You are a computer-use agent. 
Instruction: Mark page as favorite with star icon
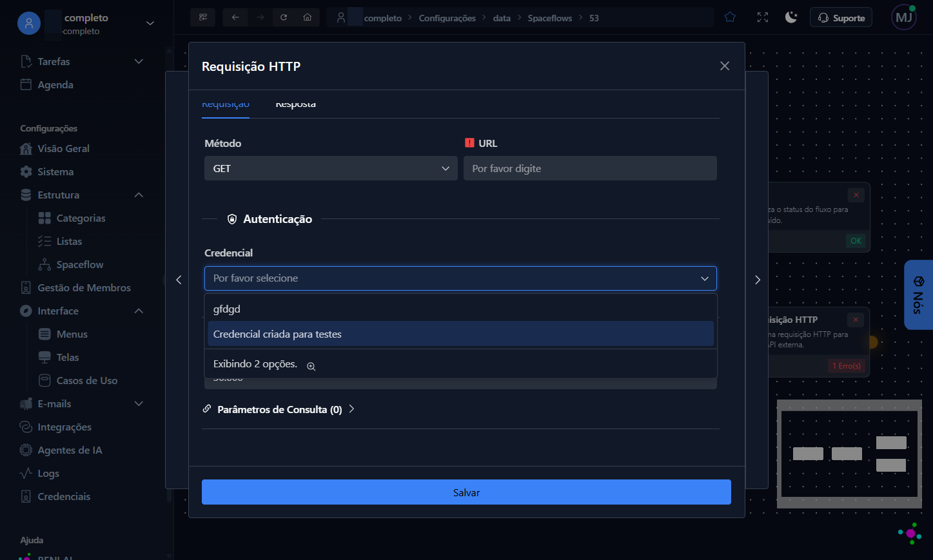point(730,17)
